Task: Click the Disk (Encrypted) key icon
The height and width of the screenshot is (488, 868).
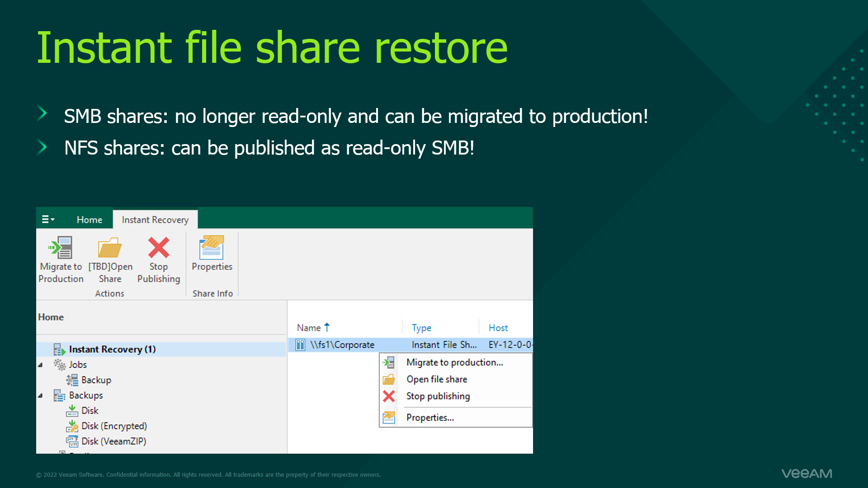Action: (x=72, y=426)
